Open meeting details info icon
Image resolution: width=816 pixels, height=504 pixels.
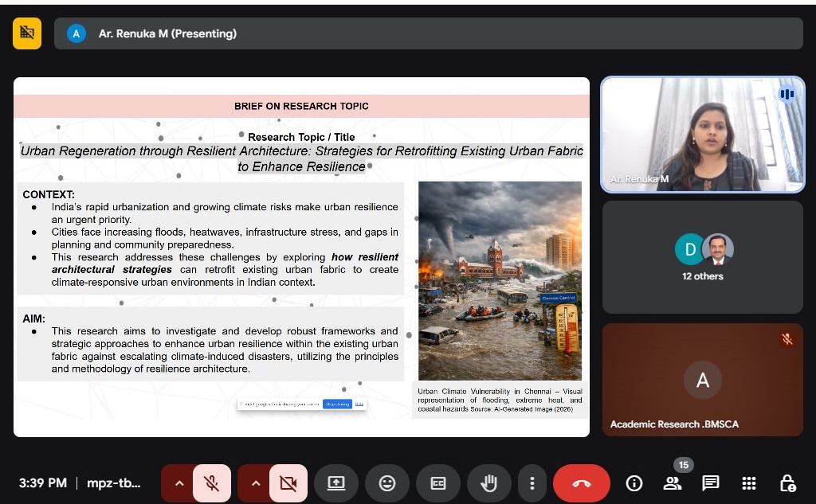point(634,483)
